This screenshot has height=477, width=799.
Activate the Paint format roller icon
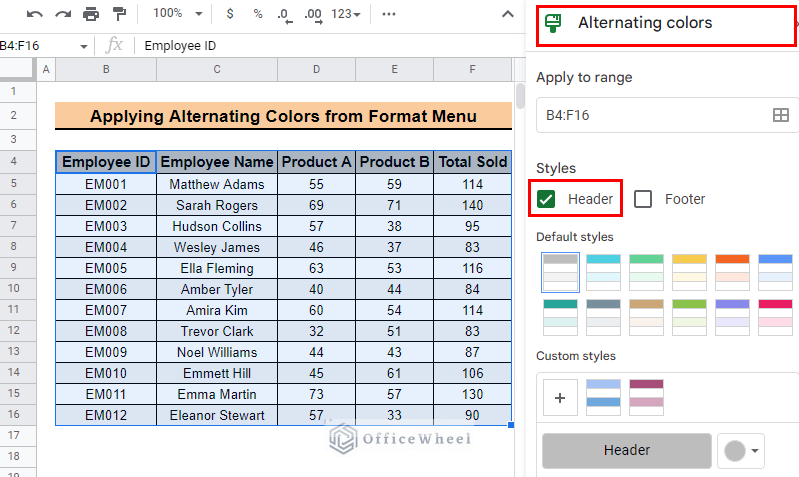[119, 14]
